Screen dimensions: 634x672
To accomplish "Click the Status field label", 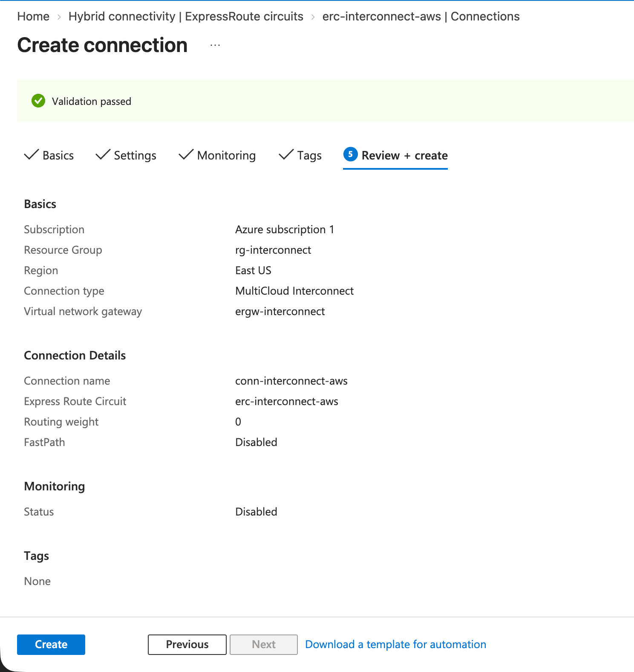I will coord(39,512).
